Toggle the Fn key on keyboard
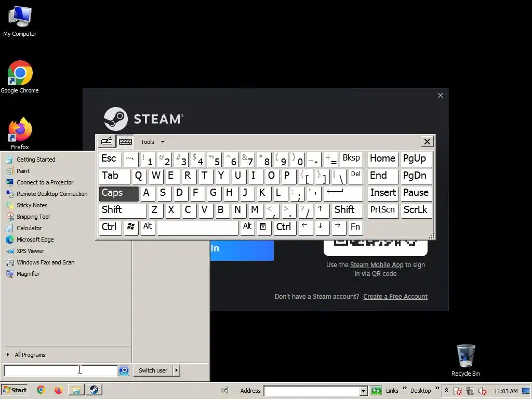The width and height of the screenshot is (532, 399). (355, 228)
